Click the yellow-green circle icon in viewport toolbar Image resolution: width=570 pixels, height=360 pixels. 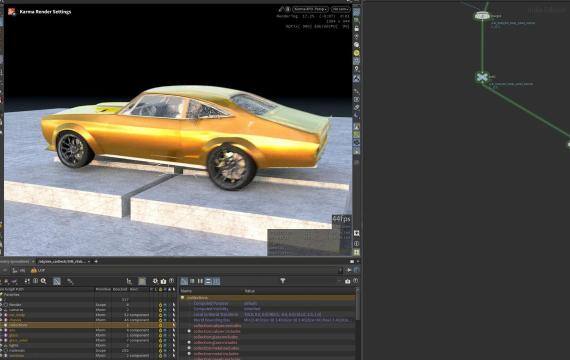click(x=357, y=53)
